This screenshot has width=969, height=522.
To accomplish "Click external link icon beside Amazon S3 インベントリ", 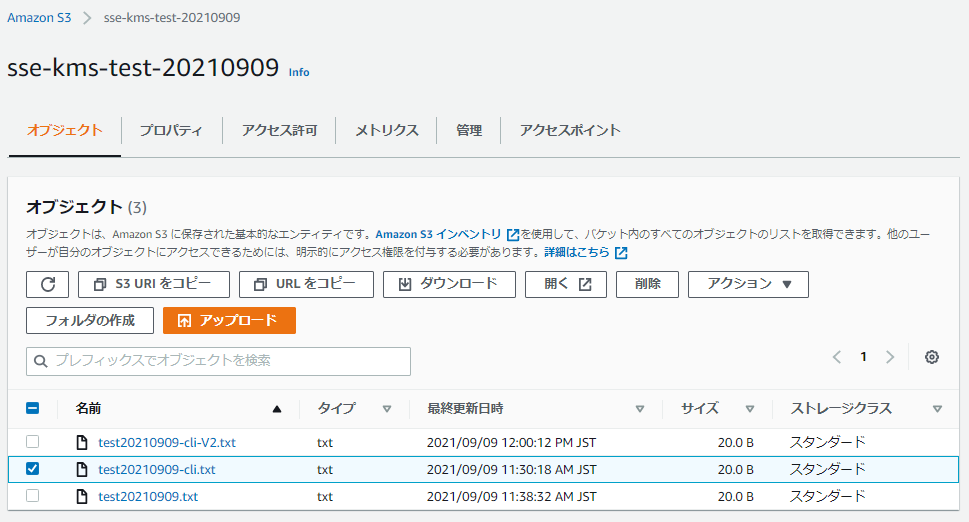I will [x=512, y=235].
